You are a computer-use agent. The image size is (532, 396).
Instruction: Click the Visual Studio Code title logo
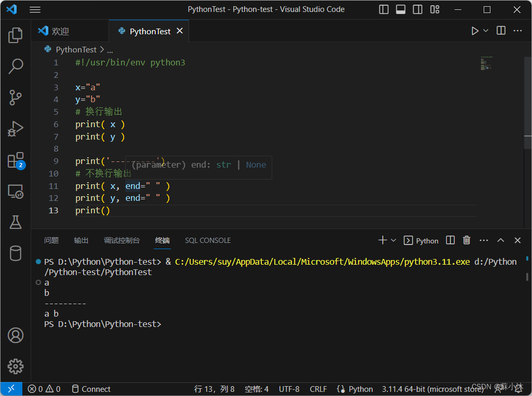[x=11, y=9]
